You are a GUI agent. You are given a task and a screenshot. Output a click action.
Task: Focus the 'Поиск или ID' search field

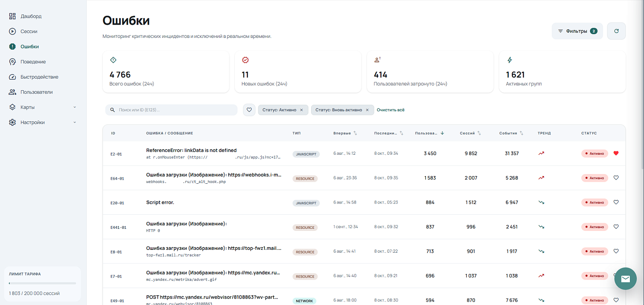(x=171, y=110)
